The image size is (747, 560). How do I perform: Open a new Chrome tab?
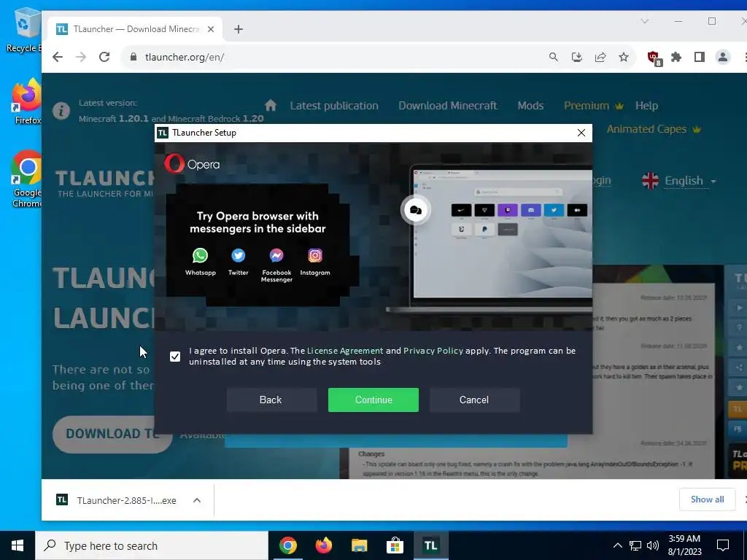pyautogui.click(x=239, y=29)
